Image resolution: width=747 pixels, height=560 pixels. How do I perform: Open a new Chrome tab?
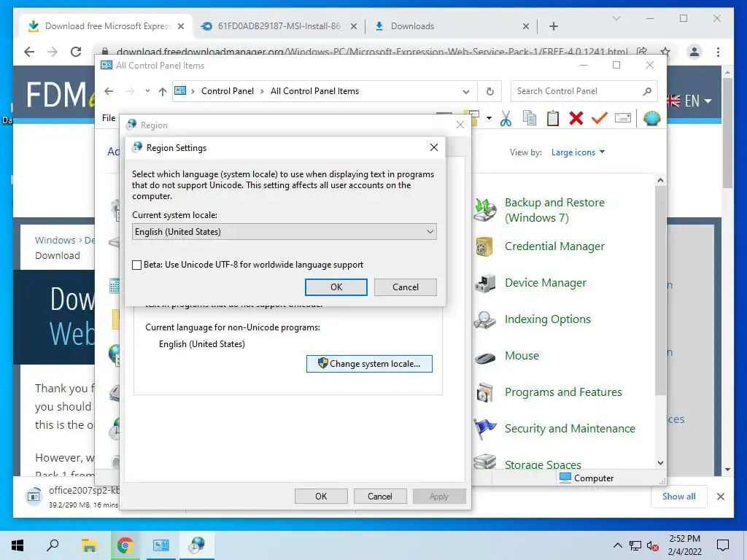point(554,26)
